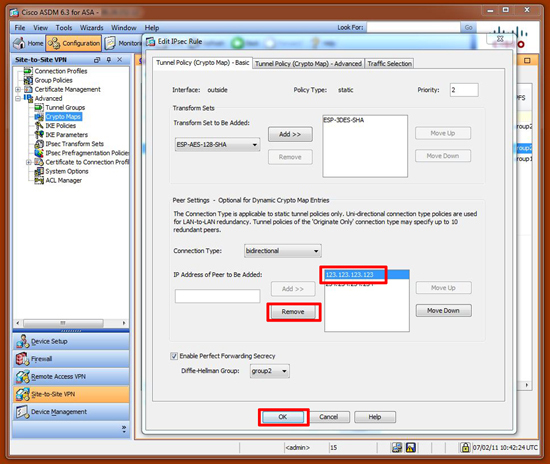Image resolution: width=550 pixels, height=464 pixels.
Task: Open the Configuration toolbar icon
Action: (54, 43)
